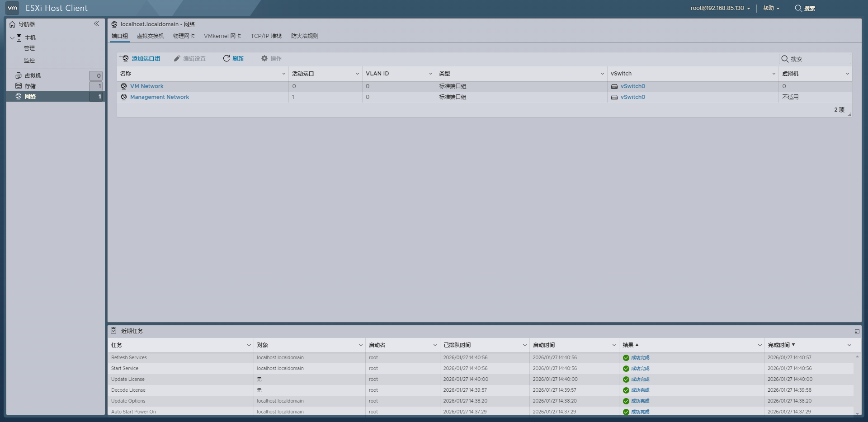View Refresh Services 成功完成 result details
This screenshot has height=422, width=868.
click(640, 357)
